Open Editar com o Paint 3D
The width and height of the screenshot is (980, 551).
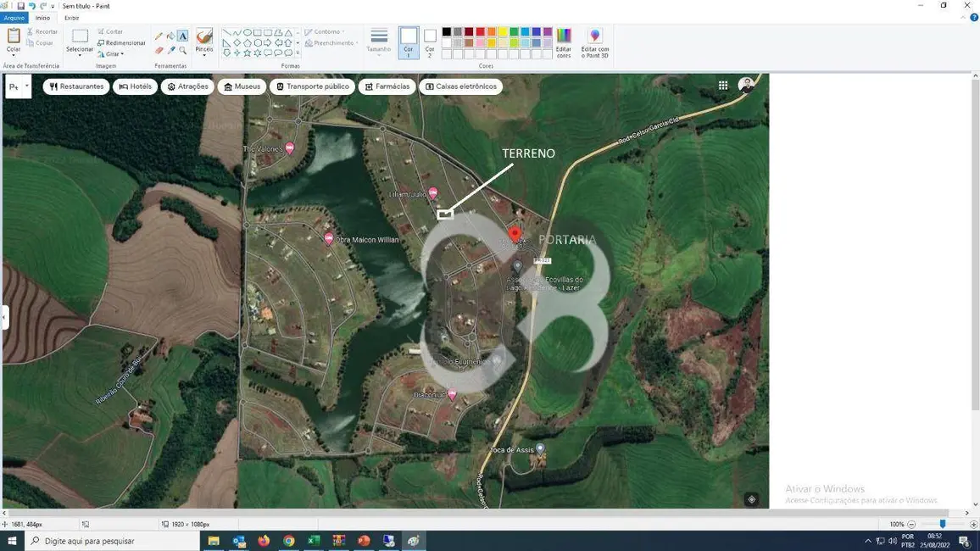[x=595, y=42]
